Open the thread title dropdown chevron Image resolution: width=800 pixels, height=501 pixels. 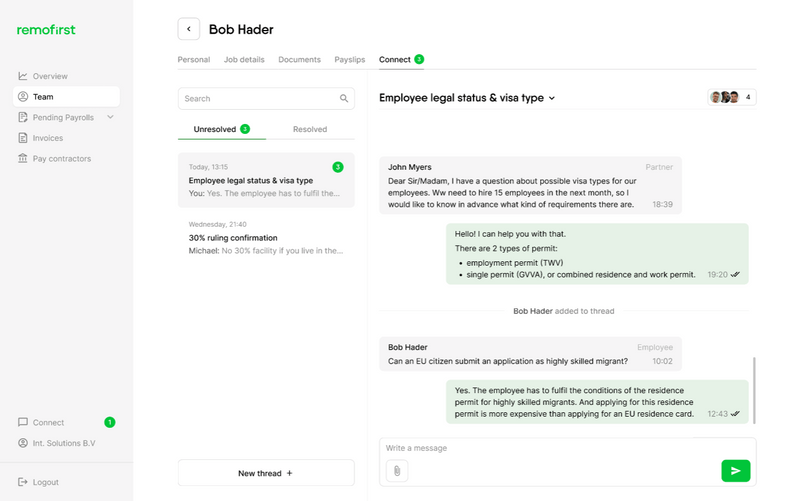coord(552,98)
